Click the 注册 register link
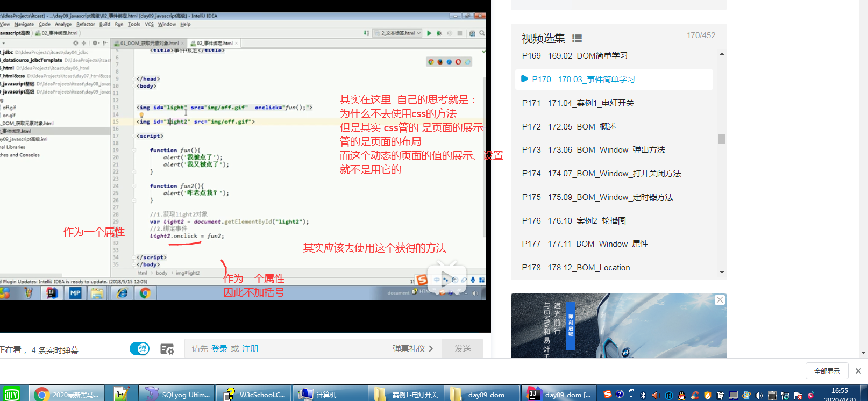The height and width of the screenshot is (401, 868). 250,349
